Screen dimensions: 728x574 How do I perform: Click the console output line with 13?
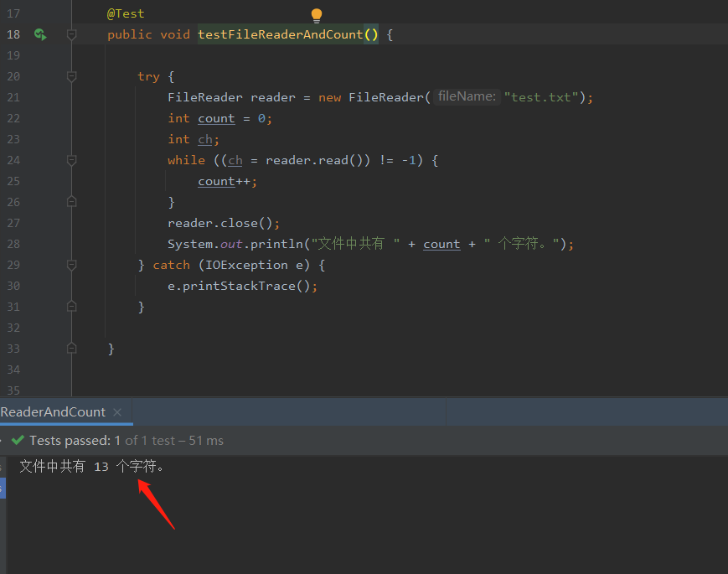(x=92, y=466)
